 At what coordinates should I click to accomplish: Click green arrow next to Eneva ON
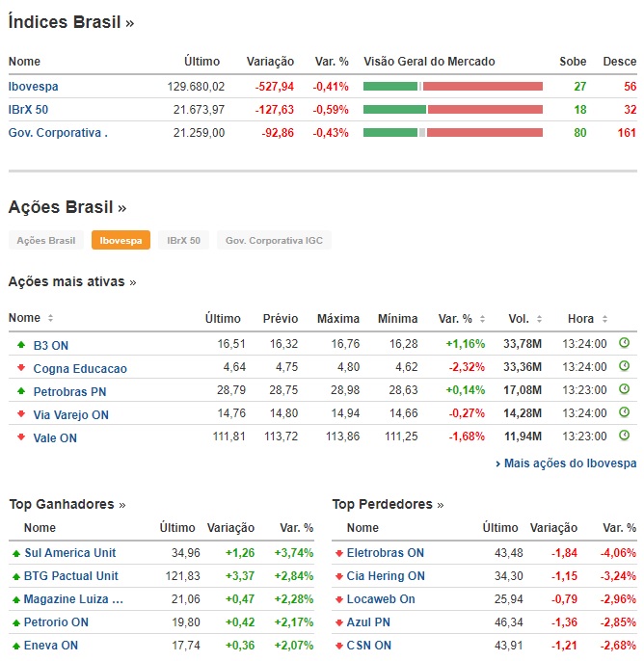click(x=16, y=646)
